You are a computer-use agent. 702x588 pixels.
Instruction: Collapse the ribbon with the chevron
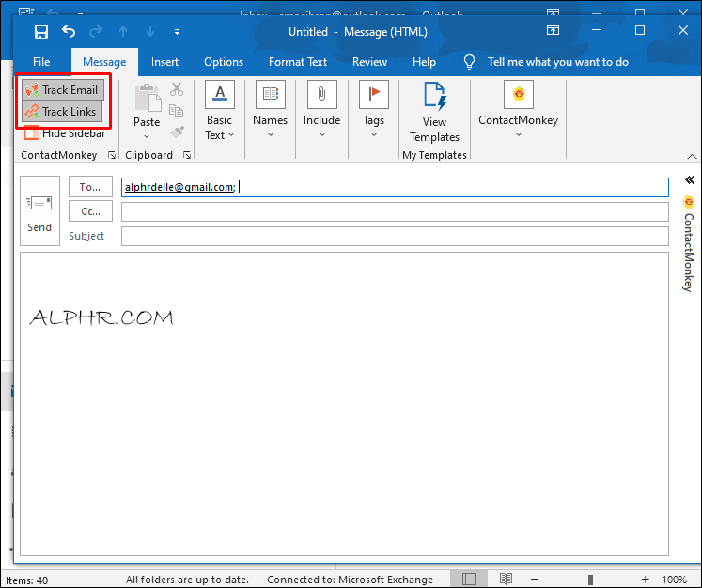pyautogui.click(x=692, y=157)
